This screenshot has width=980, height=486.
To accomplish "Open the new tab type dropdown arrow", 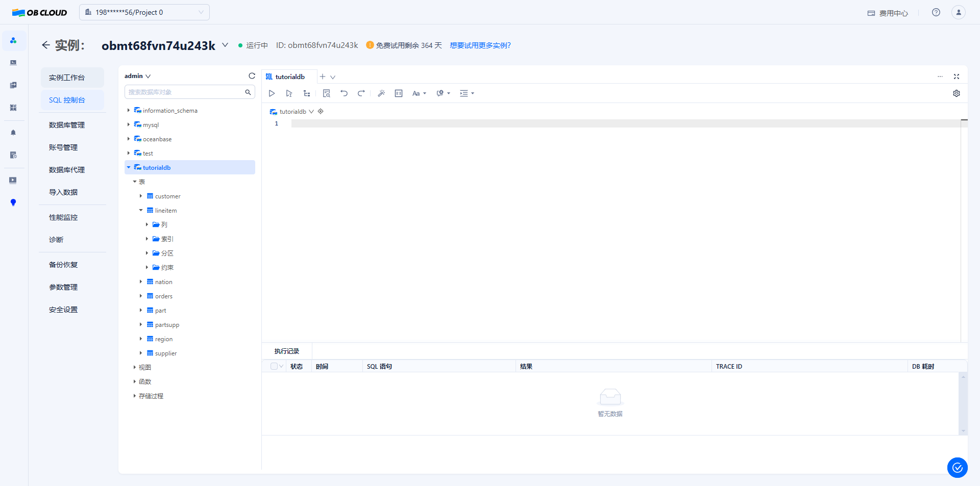I will click(x=333, y=77).
